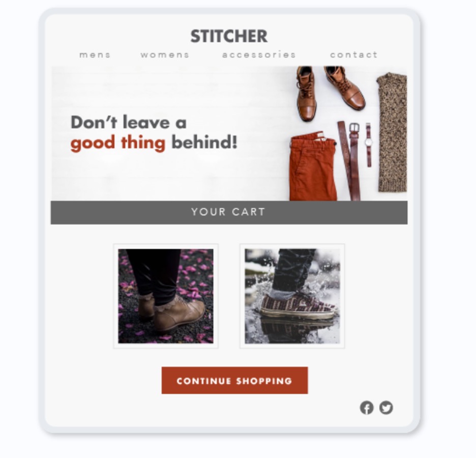Viewport: 476px width, 458px height.
Task: Select the patterned sneaker cart thumbnail
Action: (x=292, y=296)
